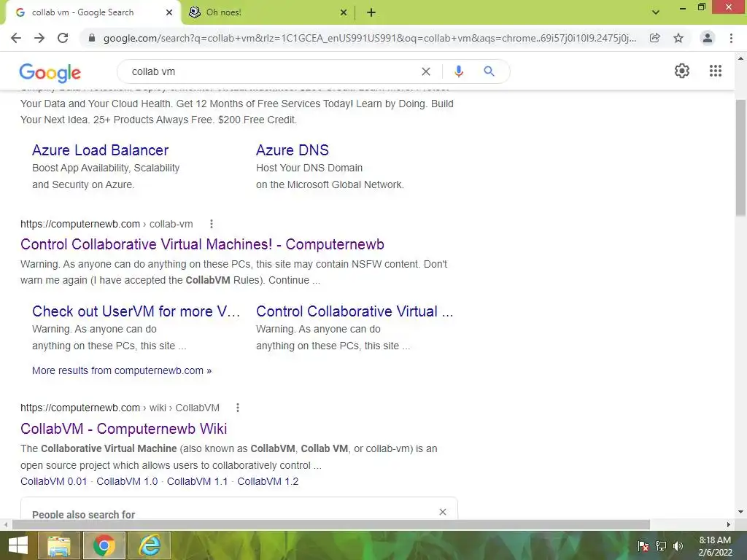747x560 pixels.
Task: Open the Chrome profile avatar menu
Action: point(708,38)
